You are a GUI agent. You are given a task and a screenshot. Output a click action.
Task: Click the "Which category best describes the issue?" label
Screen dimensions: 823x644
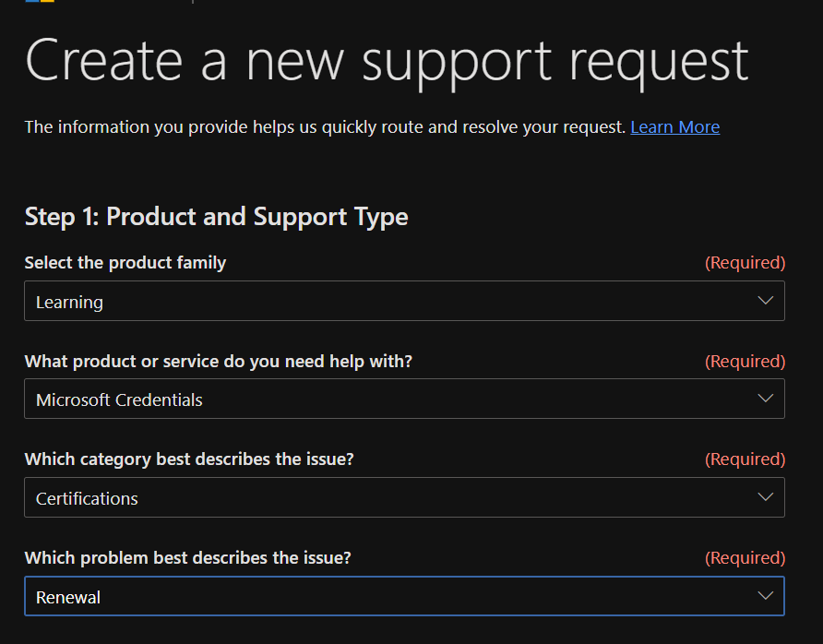pyautogui.click(x=189, y=459)
